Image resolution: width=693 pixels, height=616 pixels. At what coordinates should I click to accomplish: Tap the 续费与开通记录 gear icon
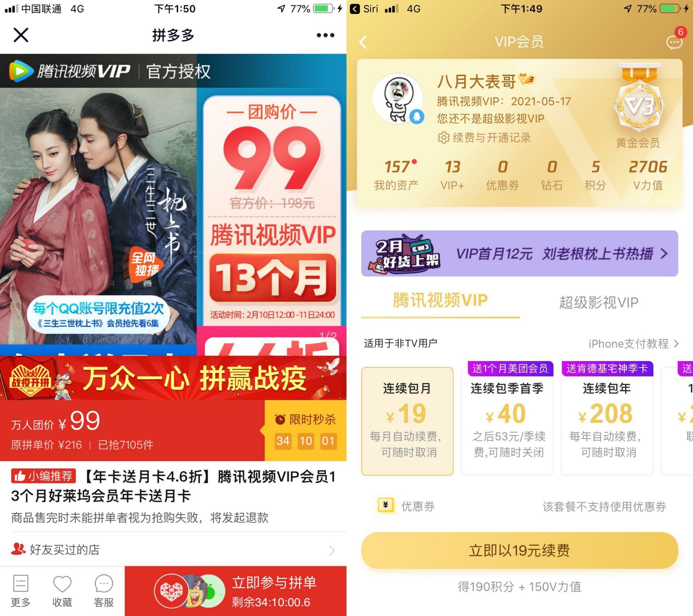[443, 138]
